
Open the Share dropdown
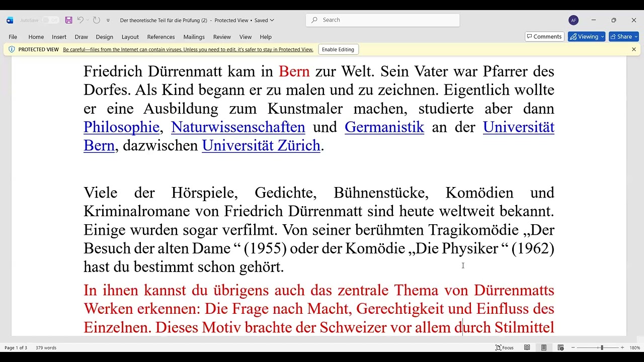(624, 37)
